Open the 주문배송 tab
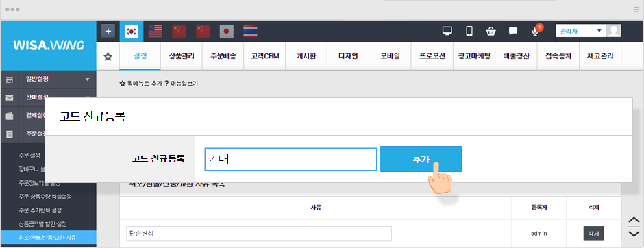This screenshot has height=248, width=644. point(223,56)
